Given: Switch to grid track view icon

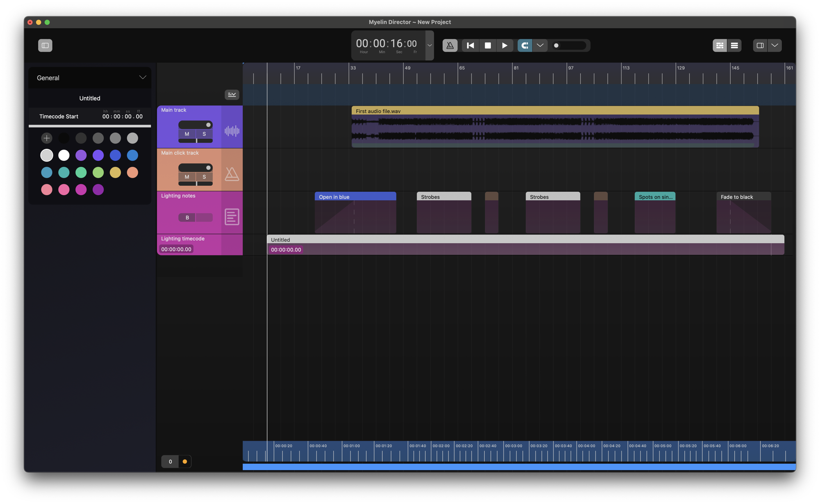Looking at the screenshot, I should click(720, 46).
